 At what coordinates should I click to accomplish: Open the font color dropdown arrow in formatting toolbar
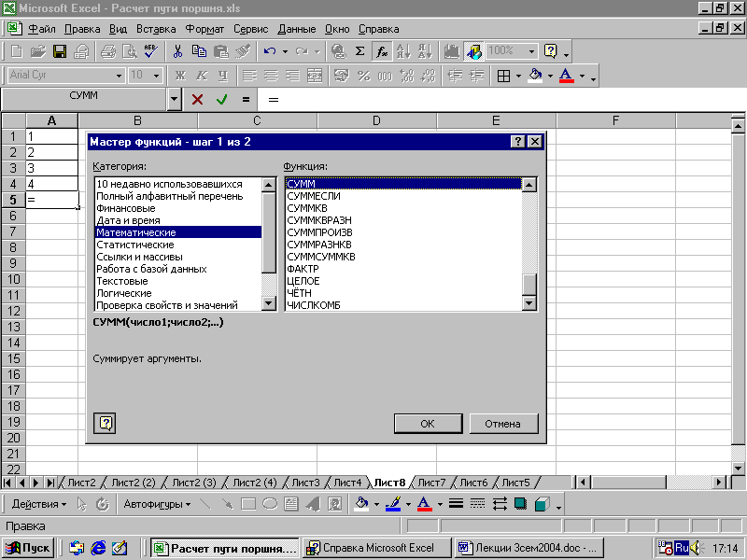point(582,76)
